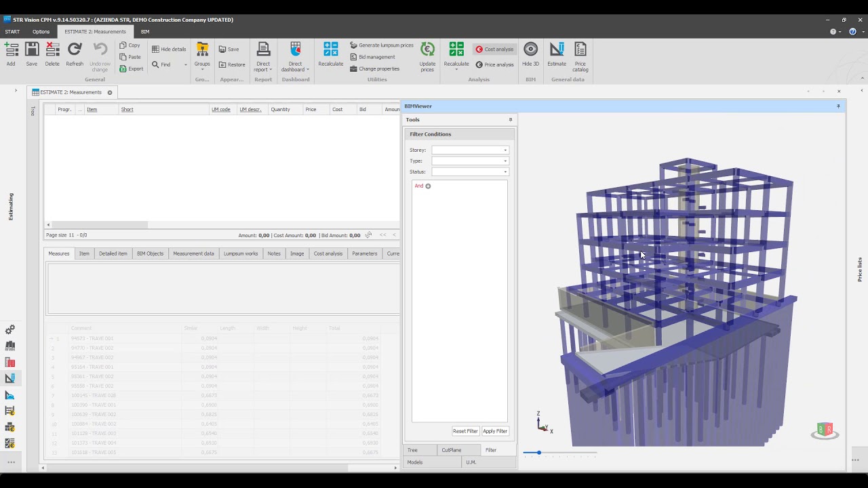Image resolution: width=868 pixels, height=488 pixels.
Task: Click the Paste button in the ribbon
Action: [130, 57]
